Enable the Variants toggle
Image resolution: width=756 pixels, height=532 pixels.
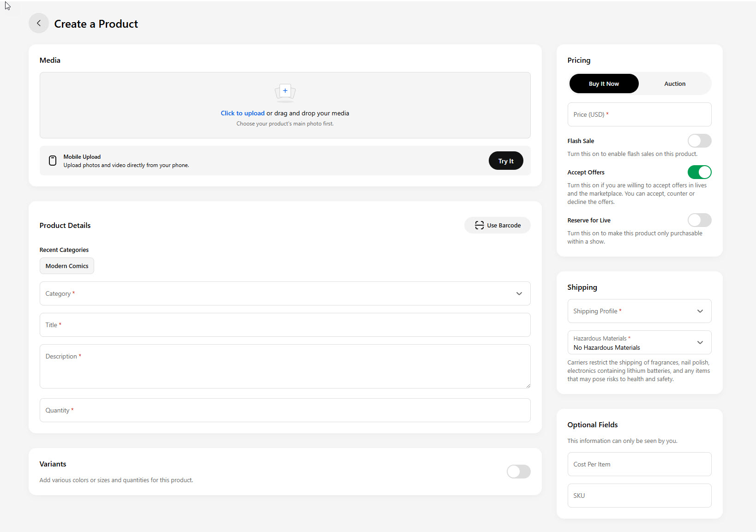[x=518, y=472]
